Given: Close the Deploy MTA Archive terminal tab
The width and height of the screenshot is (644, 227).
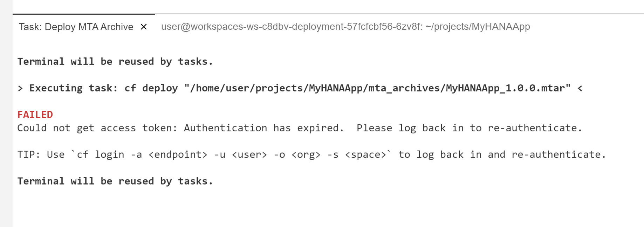Looking at the screenshot, I should (x=144, y=27).
